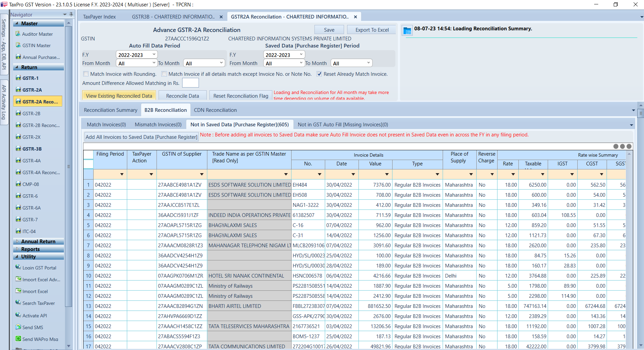Viewport: 644px width, 350px height.
Task: Open Activate API utility
Action: [x=35, y=316]
